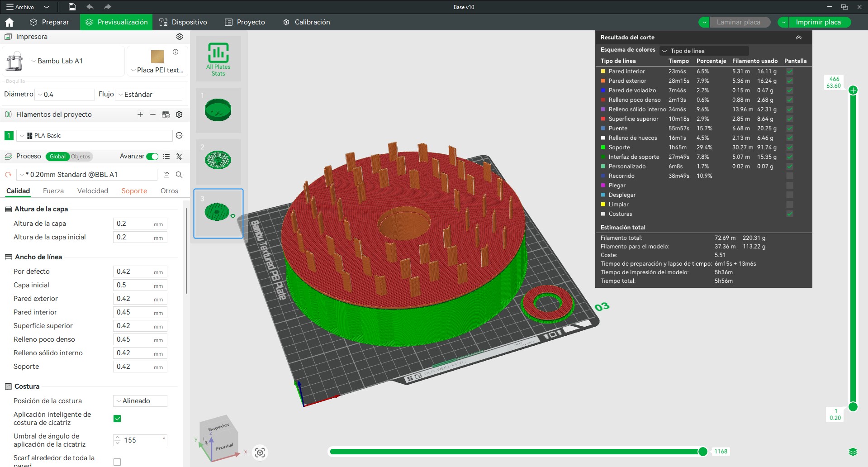
Task: Open printer settings gear icon
Action: 180,37
